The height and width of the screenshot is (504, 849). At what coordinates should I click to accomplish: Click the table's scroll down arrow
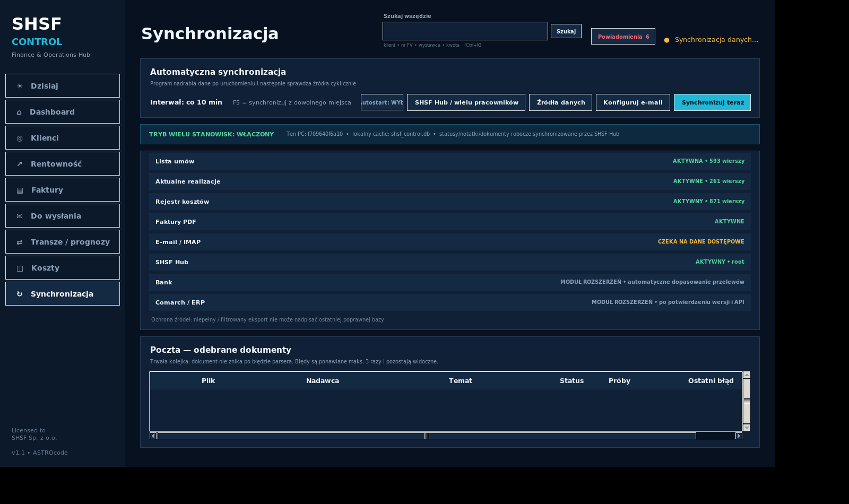[747, 428]
